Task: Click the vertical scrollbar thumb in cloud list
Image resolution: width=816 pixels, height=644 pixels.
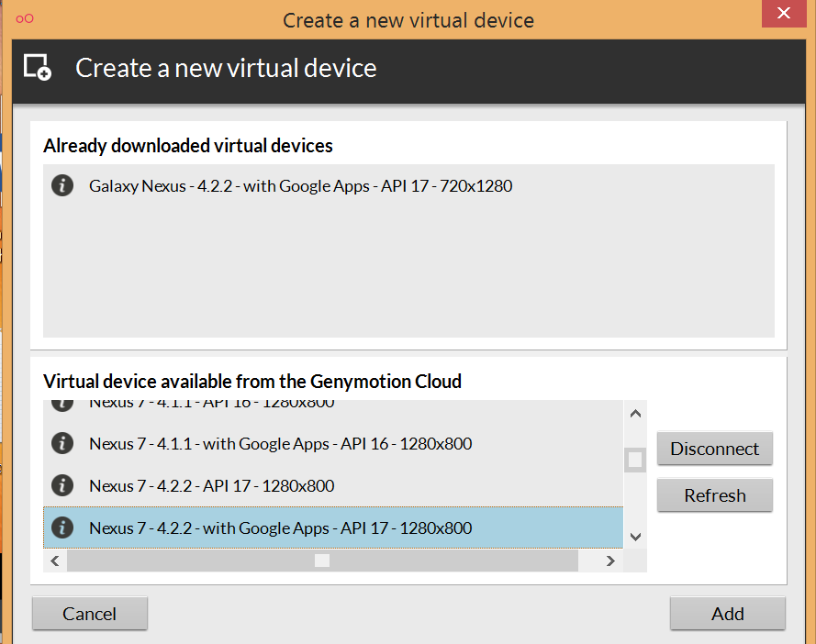Action: point(635,459)
